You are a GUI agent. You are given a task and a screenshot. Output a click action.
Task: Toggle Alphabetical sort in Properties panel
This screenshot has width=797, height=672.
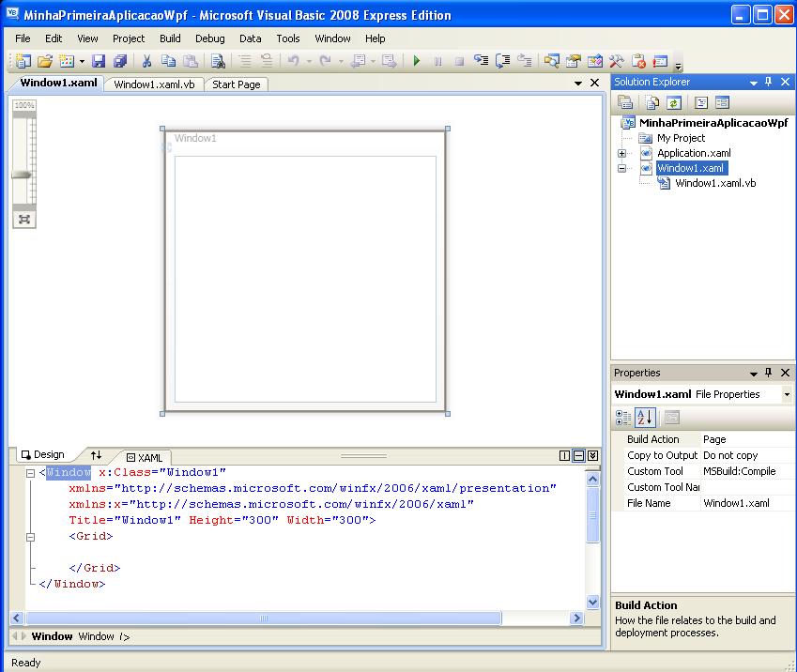point(645,418)
